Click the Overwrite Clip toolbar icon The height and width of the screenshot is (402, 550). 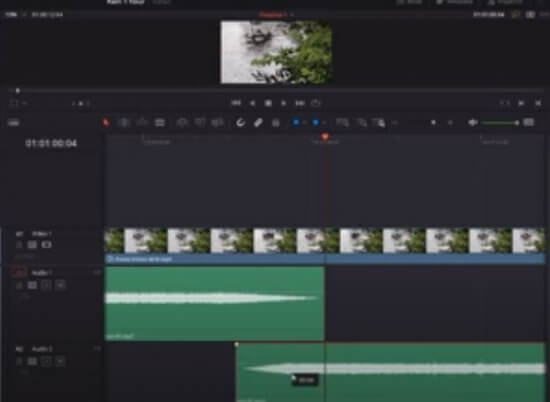200,122
